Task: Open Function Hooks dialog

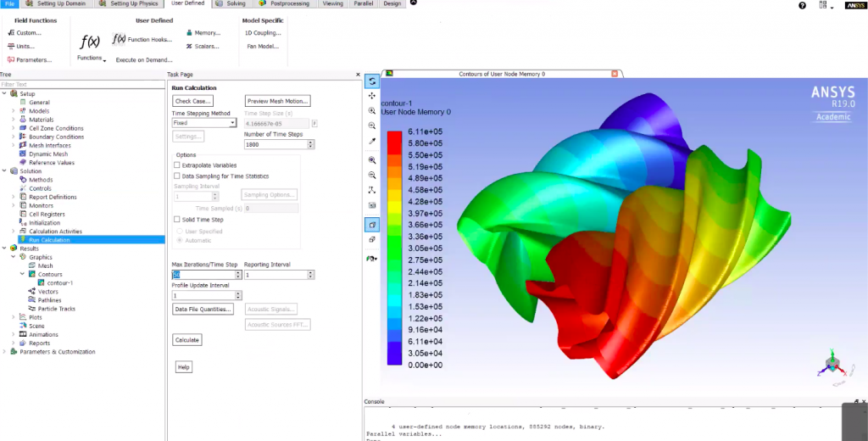Action: click(x=142, y=39)
